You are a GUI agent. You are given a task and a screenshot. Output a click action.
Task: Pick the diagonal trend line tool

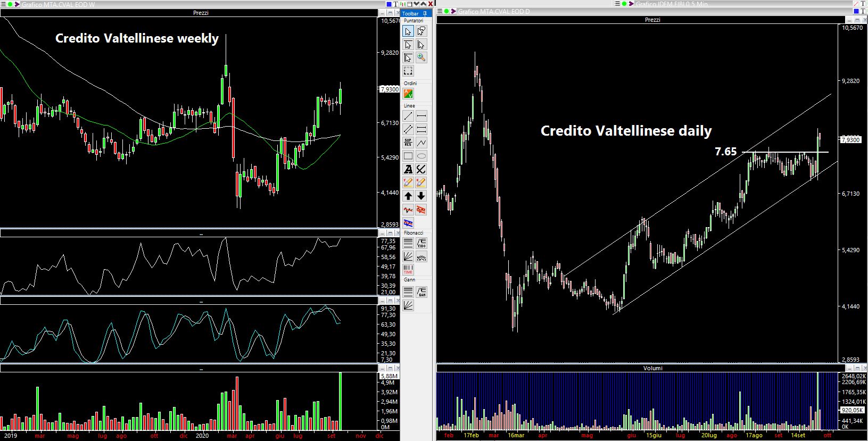click(408, 116)
